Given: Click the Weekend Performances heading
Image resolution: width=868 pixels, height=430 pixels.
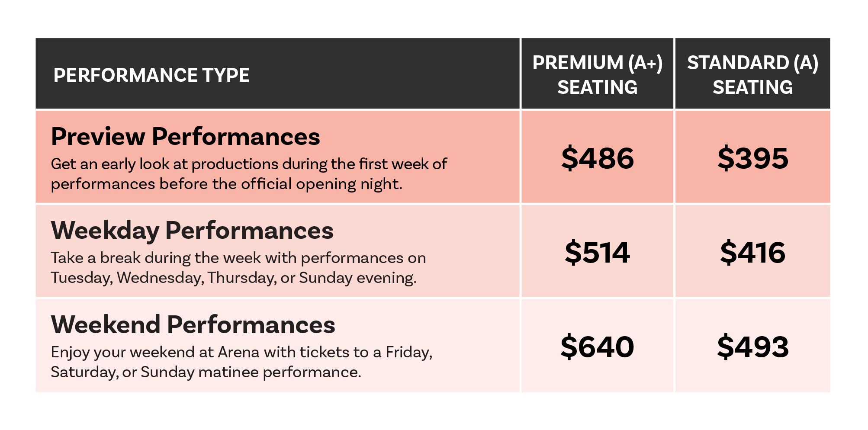Looking at the screenshot, I should [193, 324].
